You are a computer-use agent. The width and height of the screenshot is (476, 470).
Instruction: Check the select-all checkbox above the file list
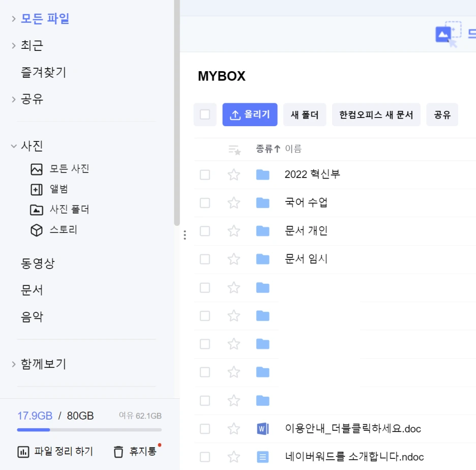205,114
